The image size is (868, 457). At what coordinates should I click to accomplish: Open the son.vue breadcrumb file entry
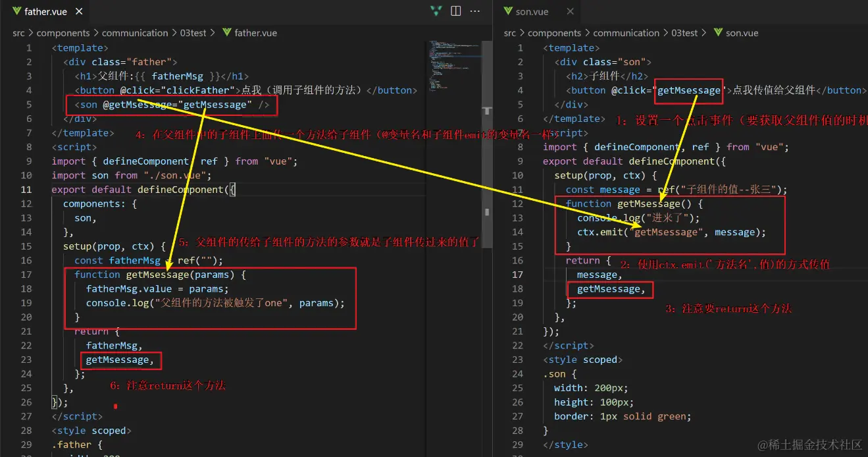736,33
